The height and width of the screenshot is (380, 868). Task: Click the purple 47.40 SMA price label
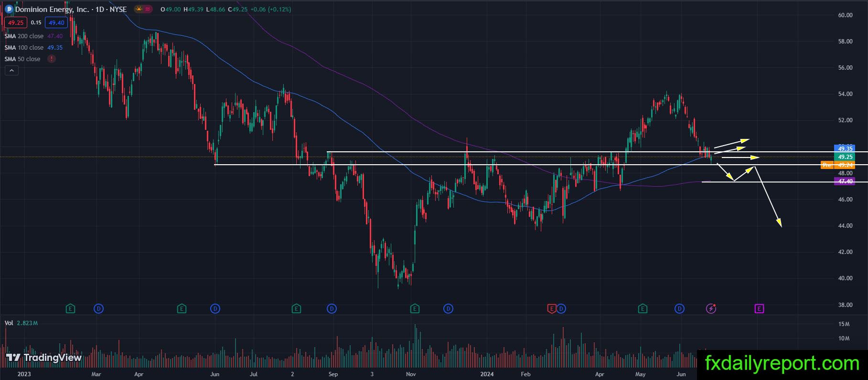846,181
